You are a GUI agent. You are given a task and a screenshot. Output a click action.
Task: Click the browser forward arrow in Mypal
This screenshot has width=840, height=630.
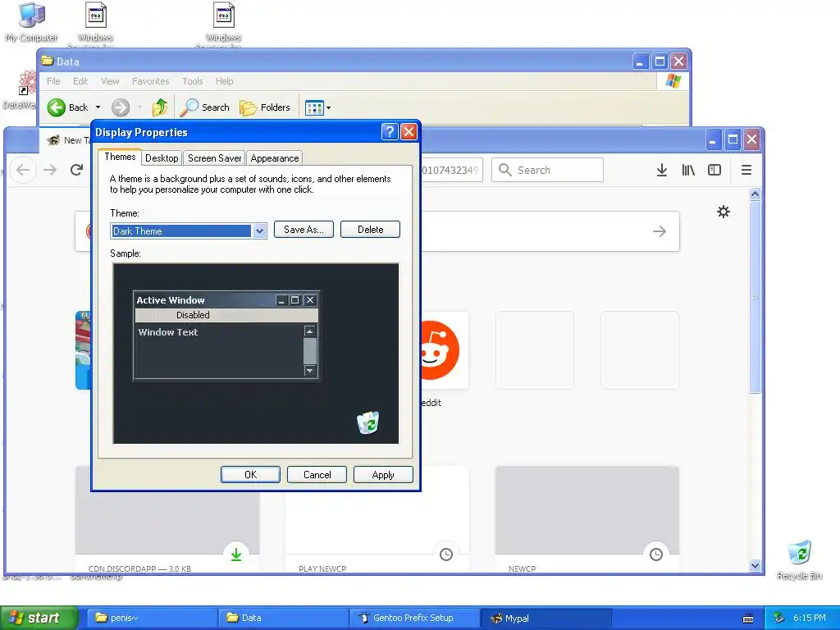coord(50,170)
